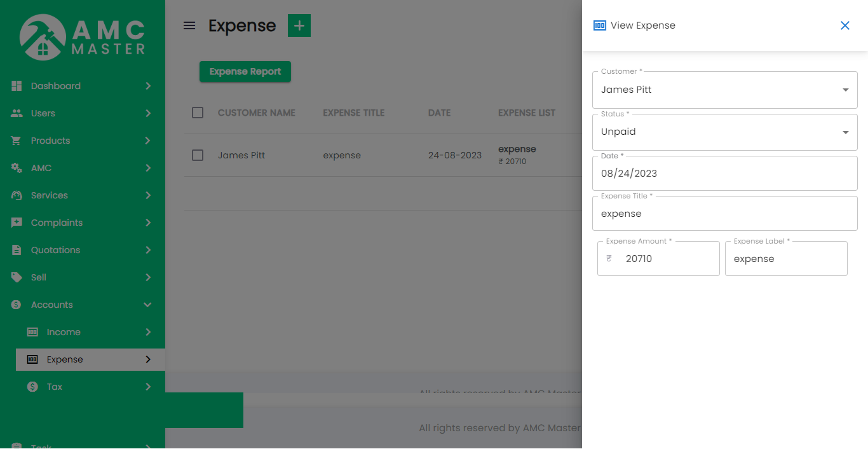
Task: Click the Sell tag icon
Action: tap(17, 277)
